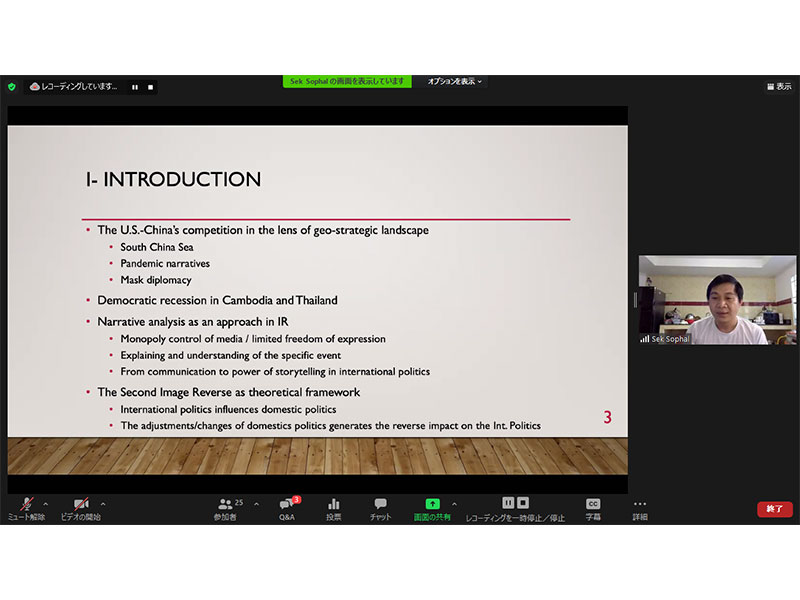Image resolution: width=800 pixels, height=600 pixels.
Task: Expand video options arrow beside the camera
Action: pos(102,504)
